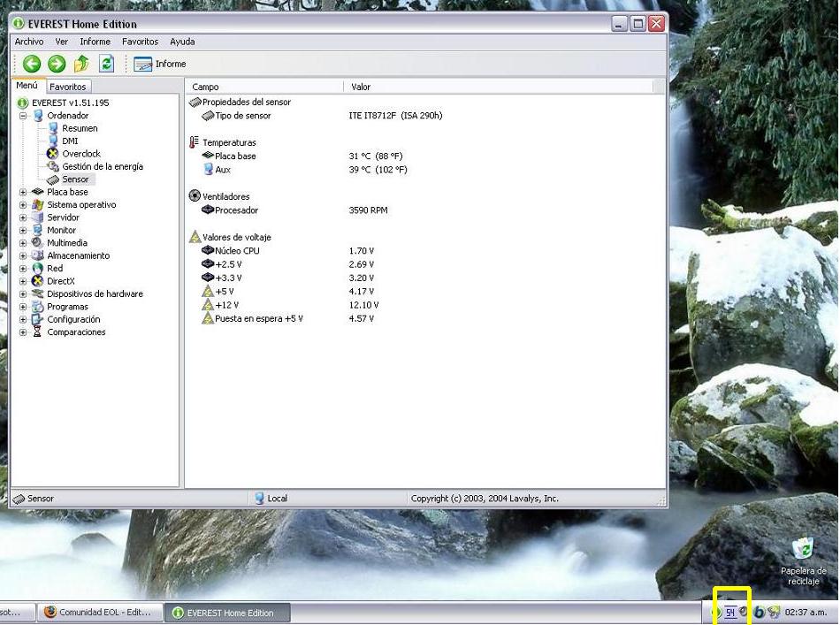Select Resumen in the tree
Viewport: 840px width, 625px height.
pos(80,128)
